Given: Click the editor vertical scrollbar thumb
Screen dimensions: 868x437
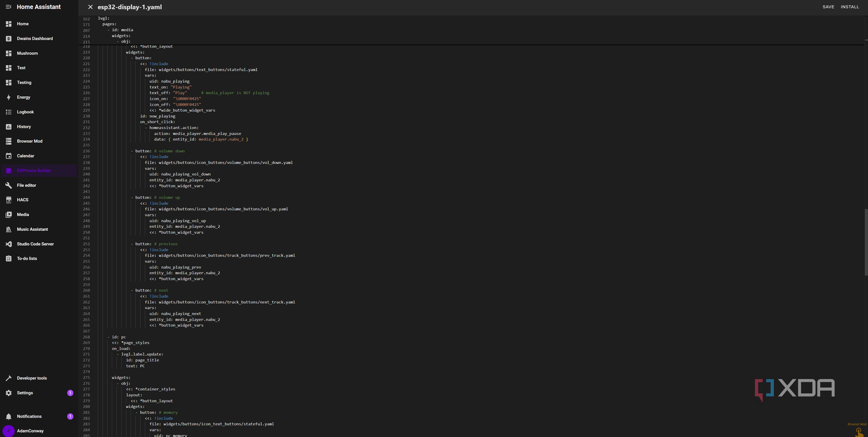Looking at the screenshot, I should point(866,242).
